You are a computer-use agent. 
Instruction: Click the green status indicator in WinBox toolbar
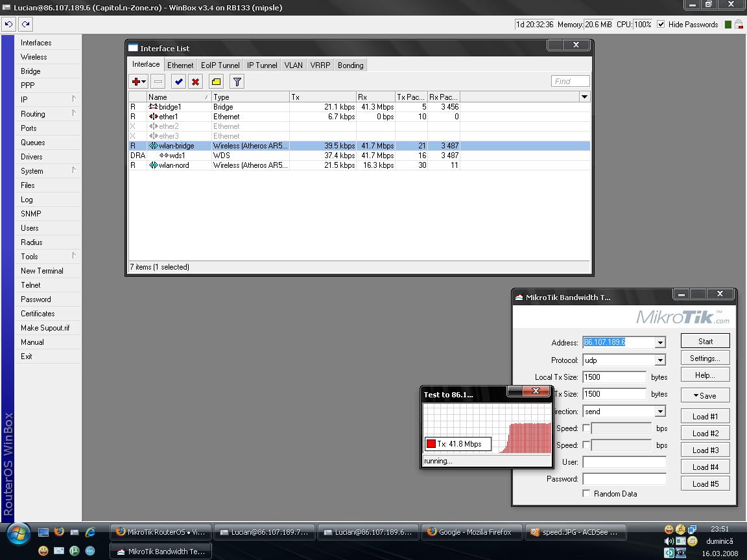click(728, 25)
